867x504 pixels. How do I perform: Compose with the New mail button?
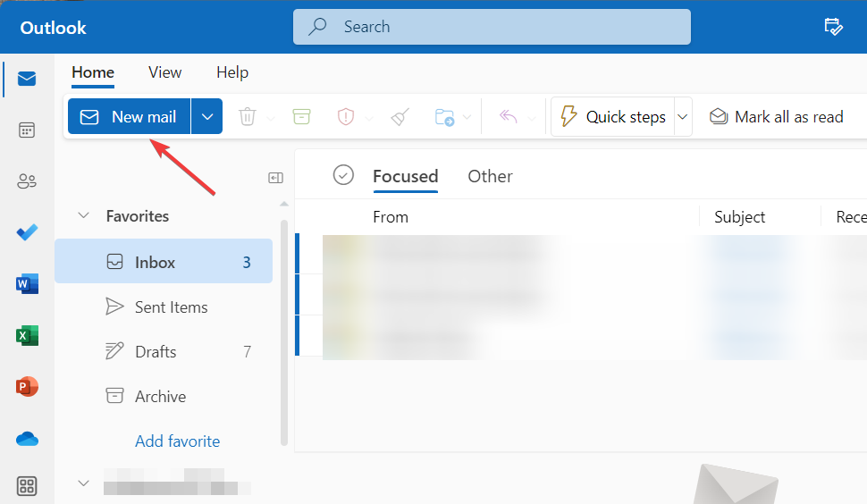coord(130,116)
